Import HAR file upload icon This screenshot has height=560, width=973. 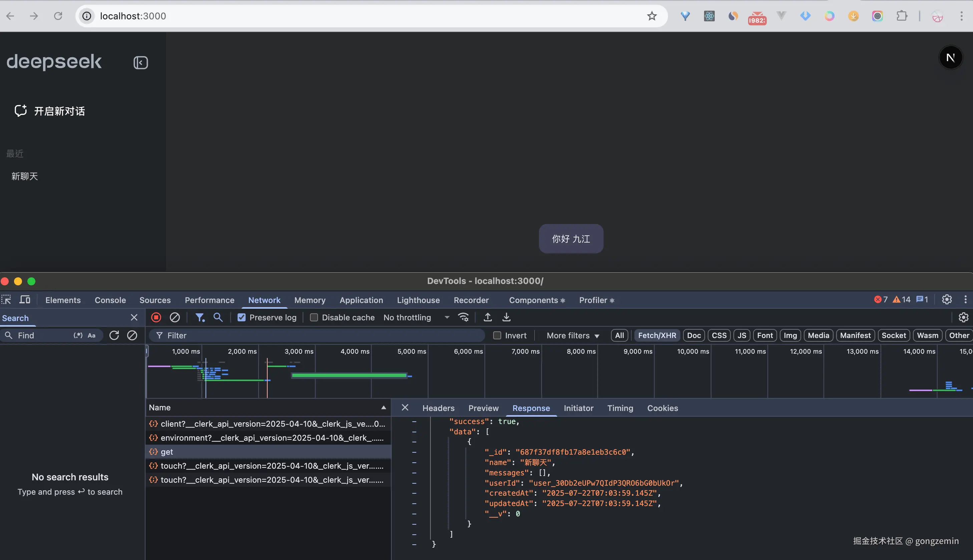[x=488, y=317]
